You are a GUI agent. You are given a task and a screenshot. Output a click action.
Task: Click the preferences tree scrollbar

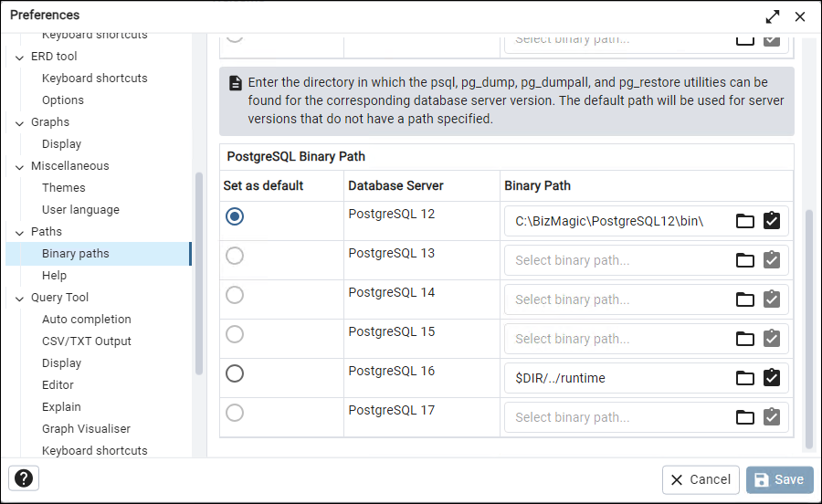coord(199,274)
